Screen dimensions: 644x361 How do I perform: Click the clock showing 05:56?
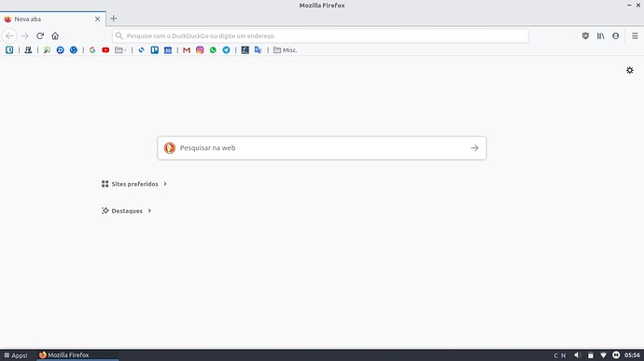(x=632, y=355)
